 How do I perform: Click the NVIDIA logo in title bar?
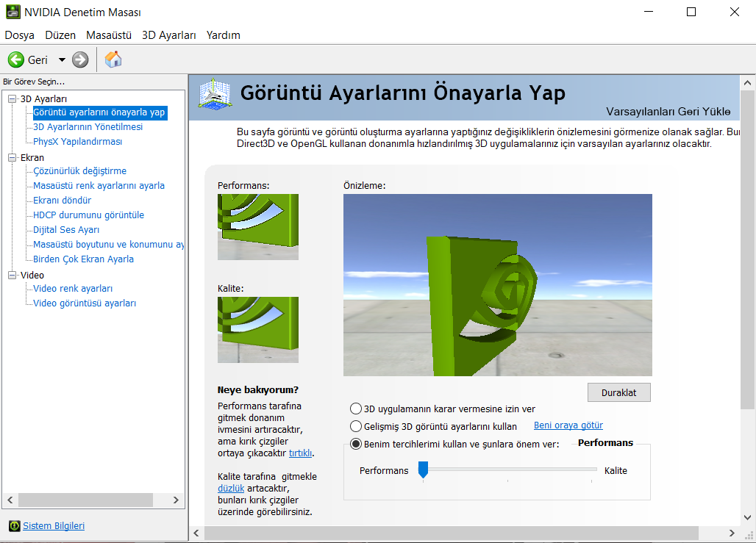[x=13, y=12]
